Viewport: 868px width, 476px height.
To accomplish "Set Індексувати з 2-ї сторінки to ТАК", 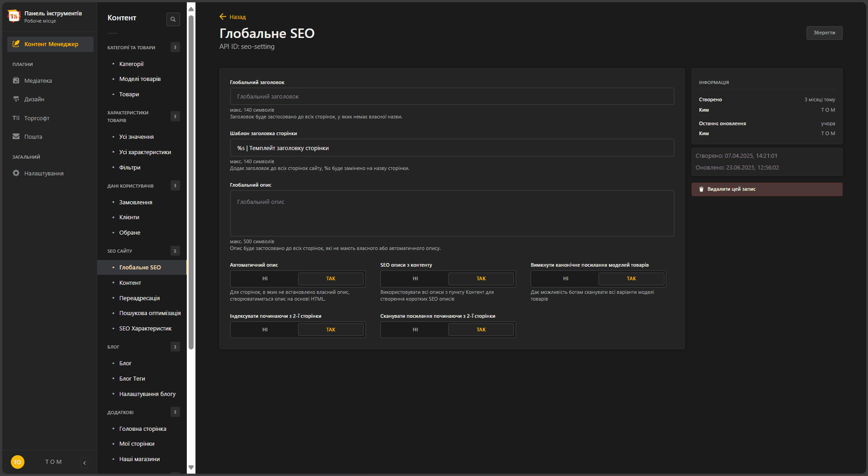I will (331, 330).
